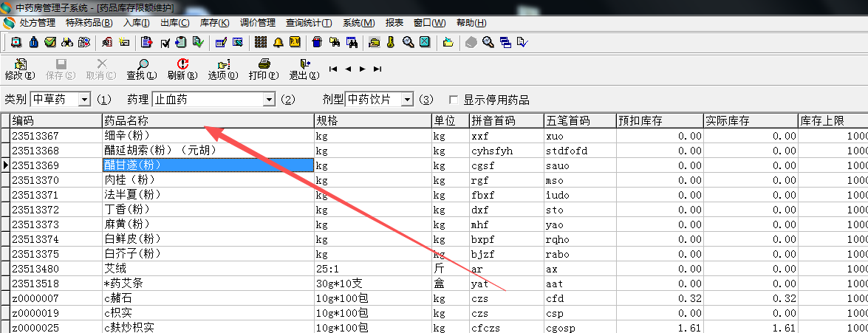Click the 刷新(R) refresh button
This screenshot has width=868, height=333.
[x=182, y=69]
